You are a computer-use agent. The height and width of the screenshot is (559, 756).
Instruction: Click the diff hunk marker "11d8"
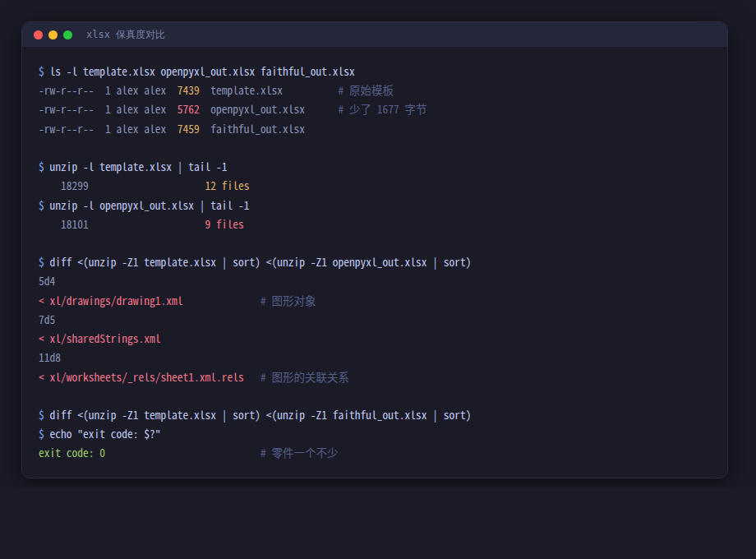click(49, 358)
